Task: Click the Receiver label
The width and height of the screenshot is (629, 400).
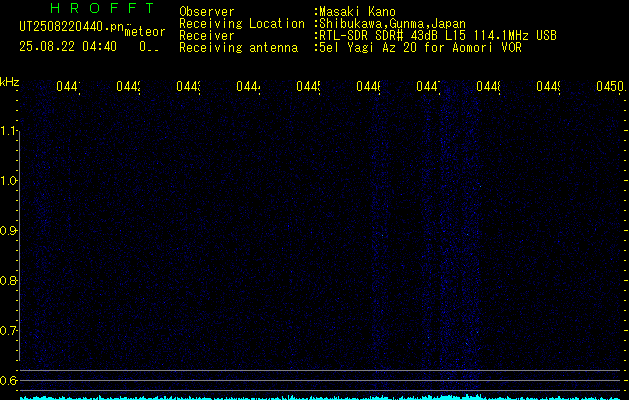Action: (x=207, y=36)
